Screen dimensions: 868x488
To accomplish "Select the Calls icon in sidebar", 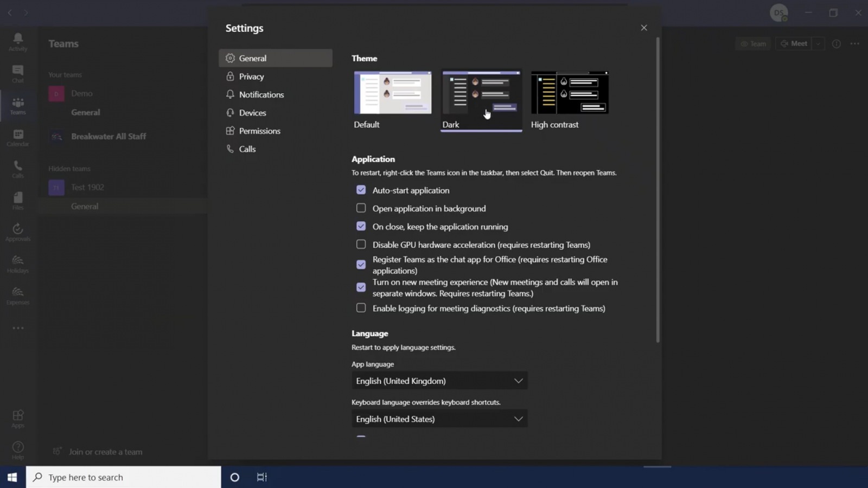I will pyautogui.click(x=17, y=168).
